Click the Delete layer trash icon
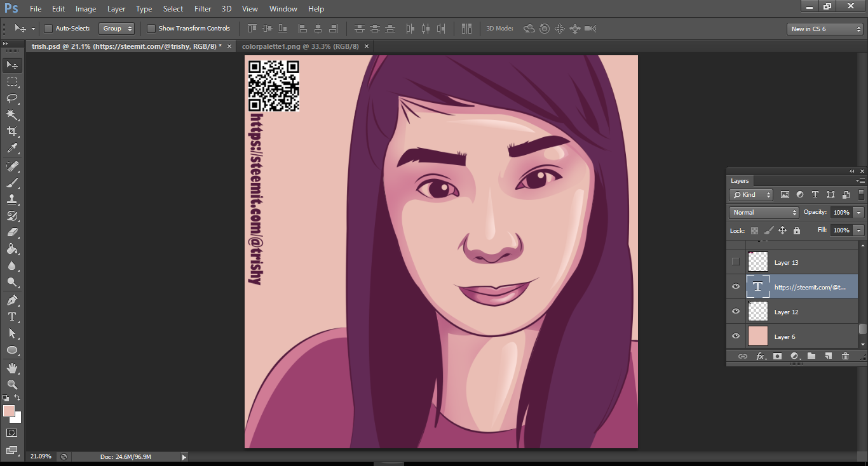 [x=845, y=356]
